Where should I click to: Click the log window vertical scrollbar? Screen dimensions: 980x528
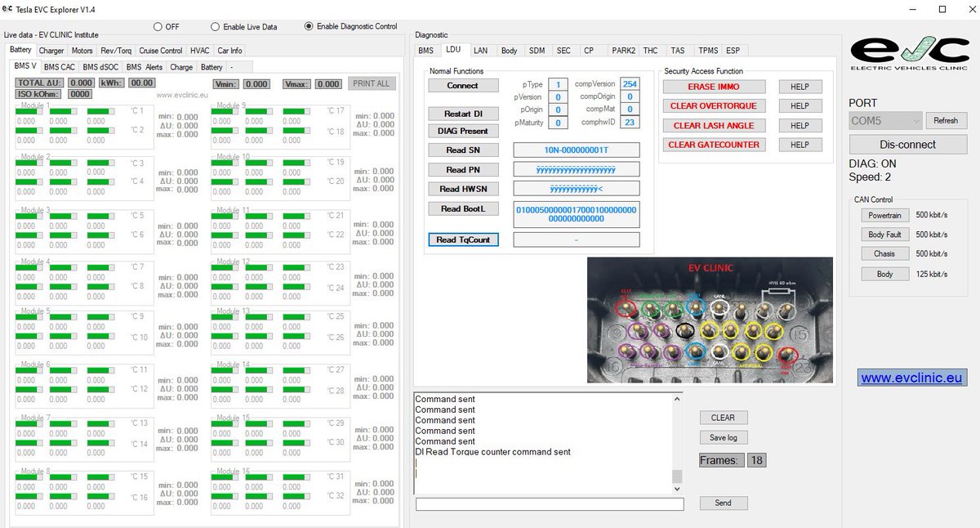676,442
